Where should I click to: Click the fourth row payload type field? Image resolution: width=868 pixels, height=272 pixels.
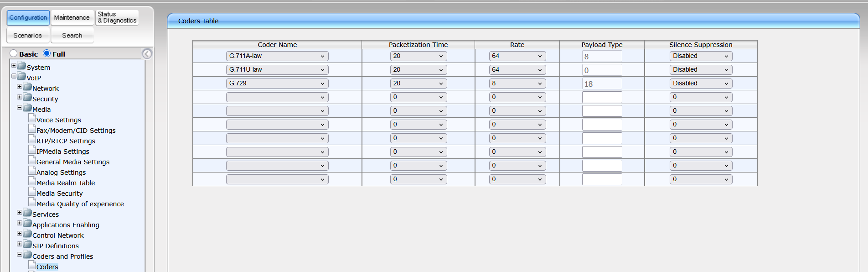602,97
